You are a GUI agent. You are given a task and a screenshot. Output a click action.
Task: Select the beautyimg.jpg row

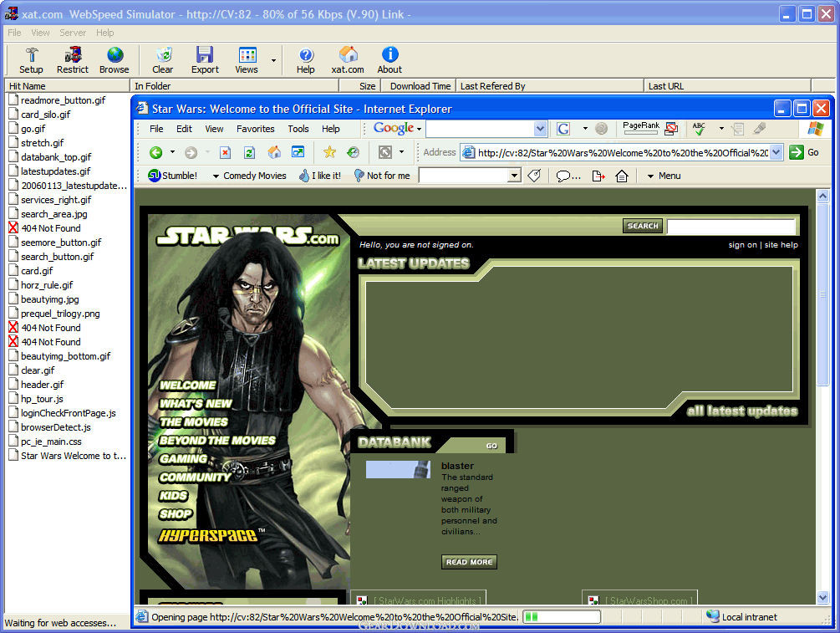(x=50, y=299)
